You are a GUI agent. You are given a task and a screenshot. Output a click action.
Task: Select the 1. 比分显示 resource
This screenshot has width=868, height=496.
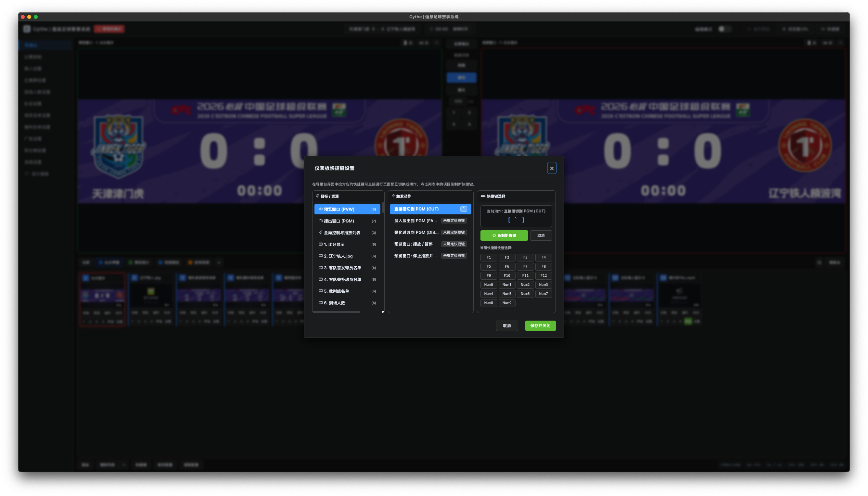[347, 244]
